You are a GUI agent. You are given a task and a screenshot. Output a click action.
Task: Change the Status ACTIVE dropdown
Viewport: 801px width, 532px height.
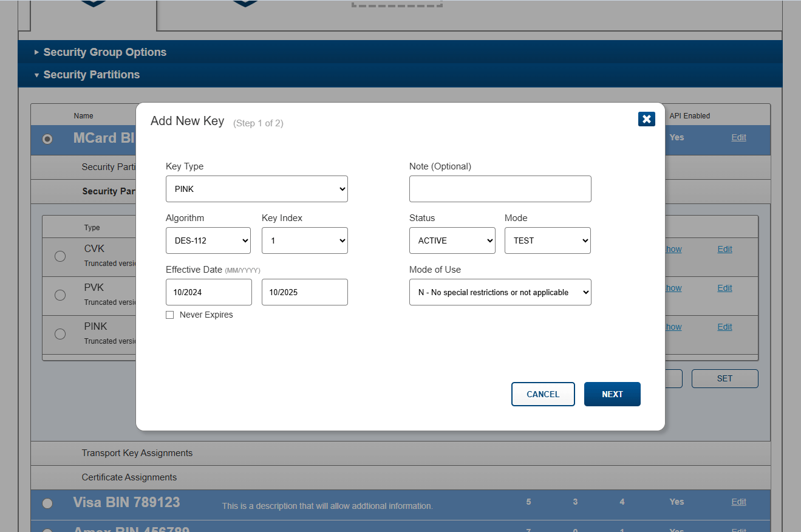(452, 240)
